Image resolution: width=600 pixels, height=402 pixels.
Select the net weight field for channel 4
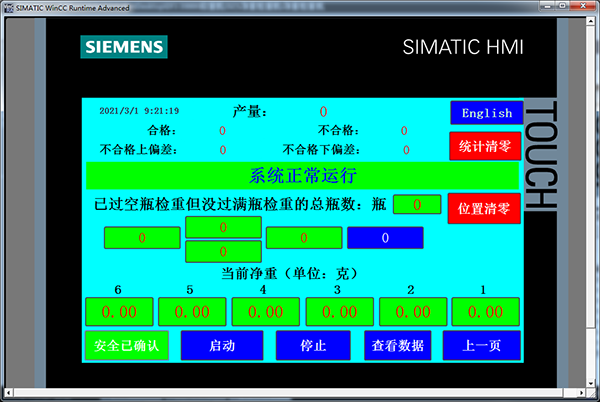(266, 312)
